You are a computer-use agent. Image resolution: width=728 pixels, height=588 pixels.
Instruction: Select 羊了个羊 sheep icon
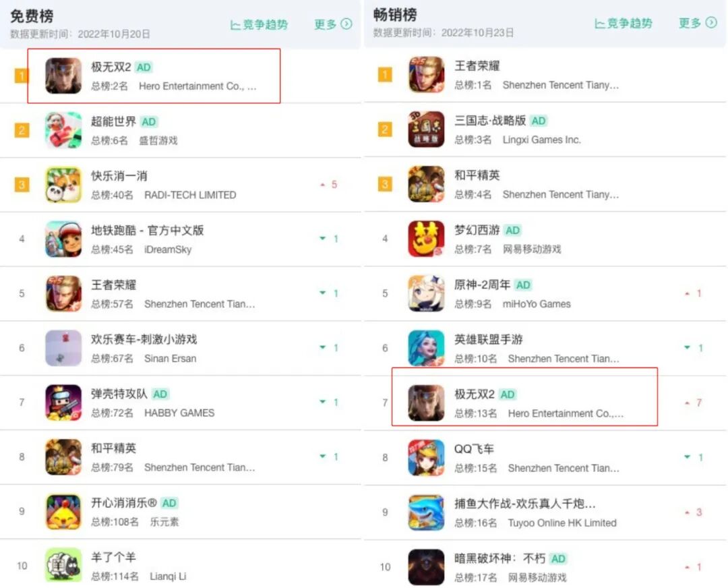(x=63, y=565)
